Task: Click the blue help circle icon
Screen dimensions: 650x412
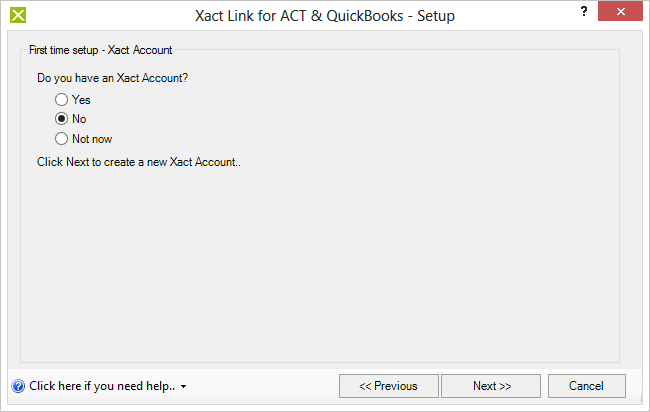Action: pos(18,386)
